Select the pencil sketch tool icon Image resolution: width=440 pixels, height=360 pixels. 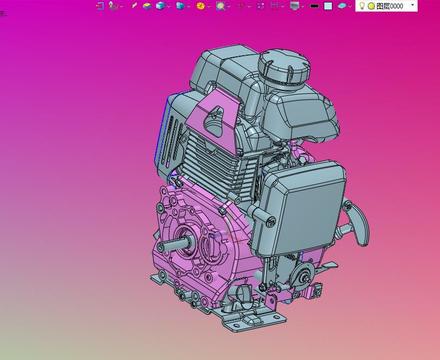coord(134,5)
